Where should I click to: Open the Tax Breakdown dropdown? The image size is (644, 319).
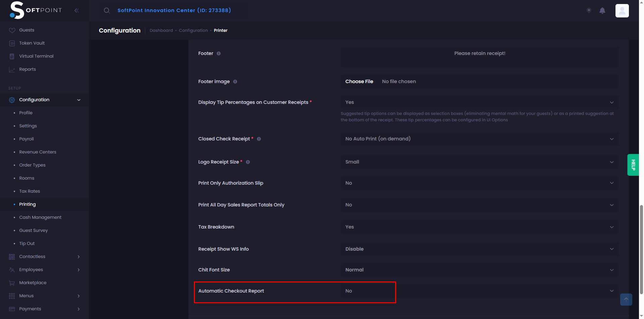(480, 227)
